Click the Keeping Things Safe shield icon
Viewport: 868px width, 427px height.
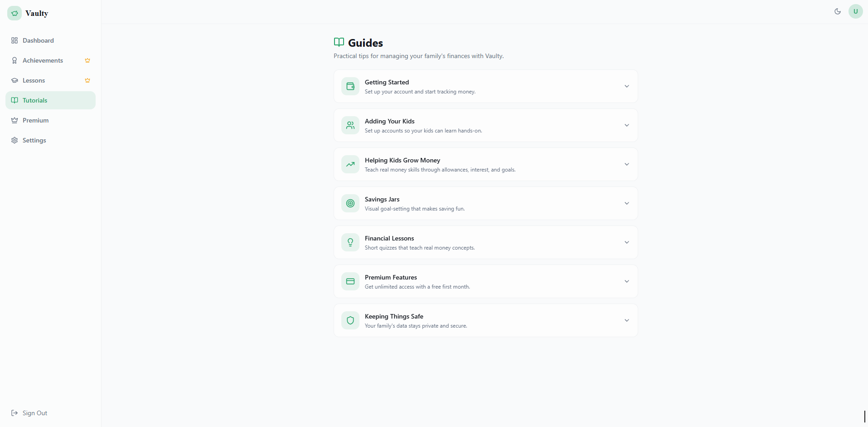click(x=350, y=320)
